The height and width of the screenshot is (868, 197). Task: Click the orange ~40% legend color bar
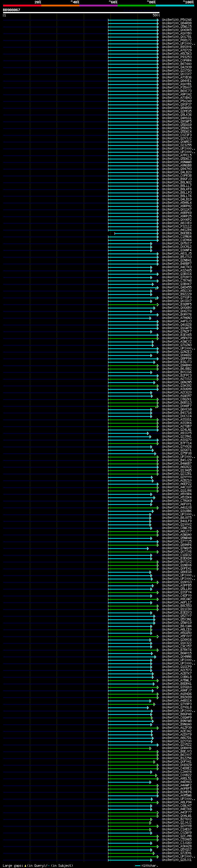coord(60,6)
